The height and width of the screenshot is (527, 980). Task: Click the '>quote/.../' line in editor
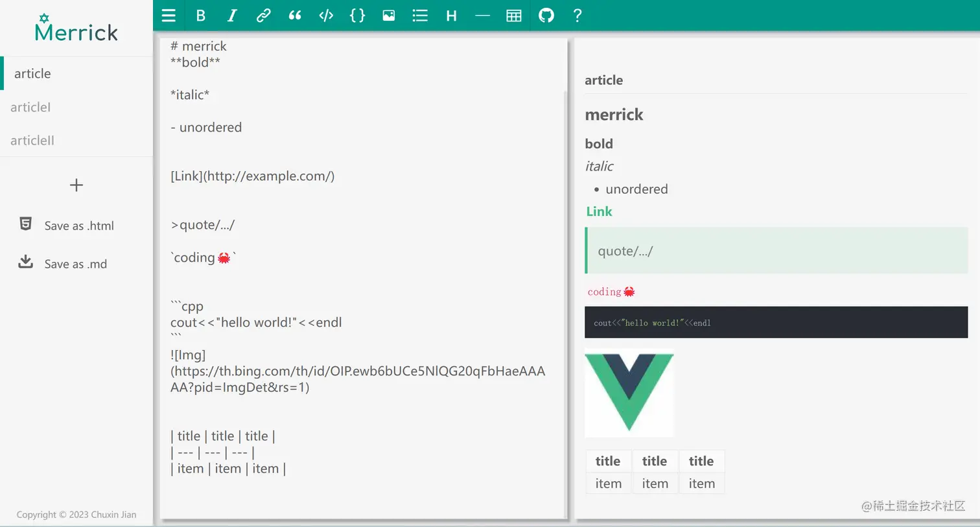pyautogui.click(x=203, y=225)
